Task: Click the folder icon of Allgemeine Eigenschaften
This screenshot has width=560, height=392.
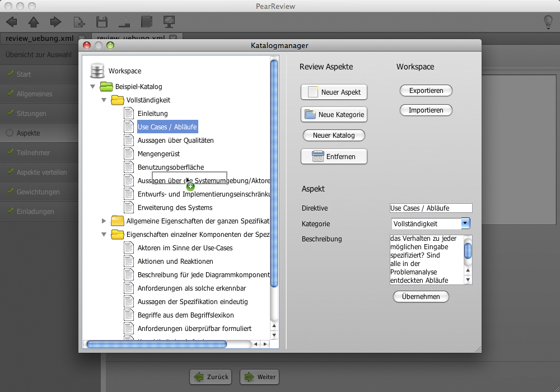Action: [x=118, y=221]
